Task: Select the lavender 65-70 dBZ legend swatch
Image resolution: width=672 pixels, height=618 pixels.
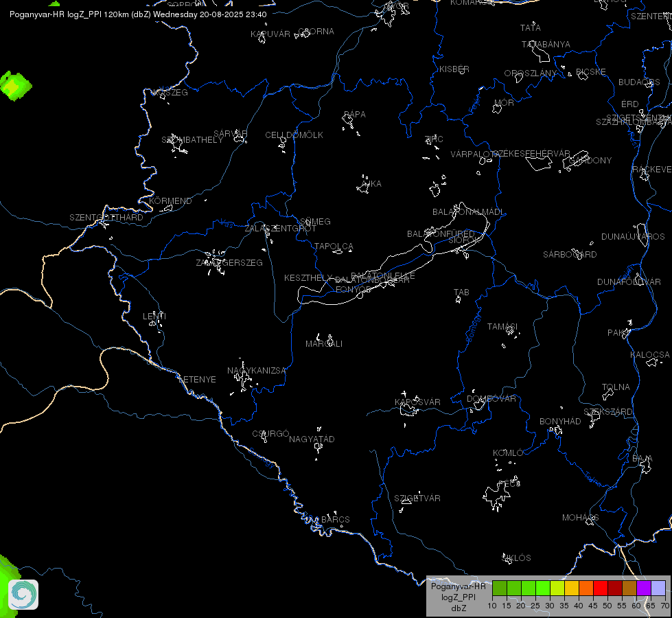Action: [x=658, y=588]
